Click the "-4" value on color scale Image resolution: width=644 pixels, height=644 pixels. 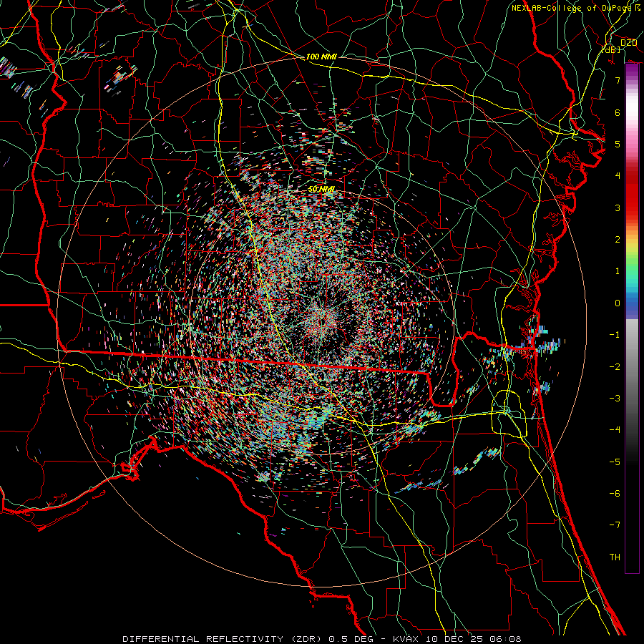tap(615, 430)
